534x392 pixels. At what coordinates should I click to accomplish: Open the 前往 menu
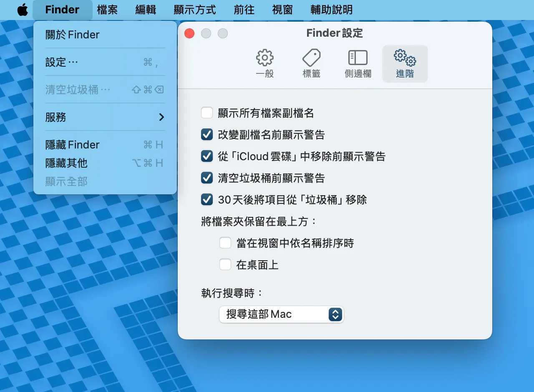coord(244,10)
